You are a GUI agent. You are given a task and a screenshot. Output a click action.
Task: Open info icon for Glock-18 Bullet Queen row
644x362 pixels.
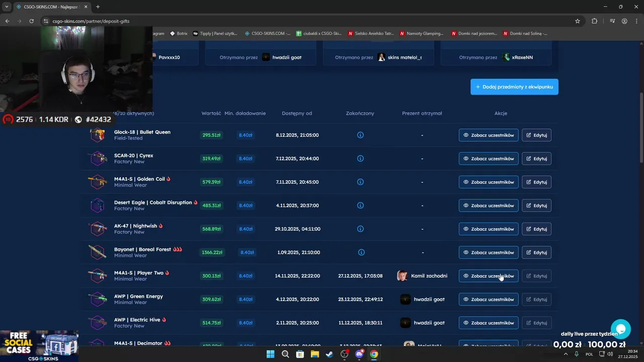coord(360,135)
